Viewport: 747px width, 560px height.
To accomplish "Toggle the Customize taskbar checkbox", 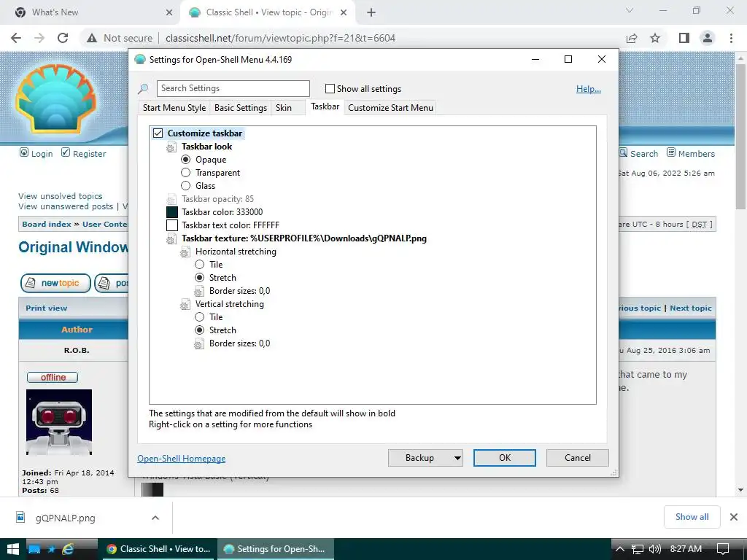I will 158,133.
